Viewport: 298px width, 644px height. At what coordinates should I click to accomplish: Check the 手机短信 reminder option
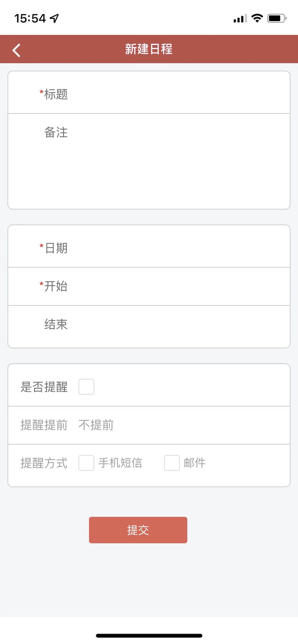(x=86, y=463)
